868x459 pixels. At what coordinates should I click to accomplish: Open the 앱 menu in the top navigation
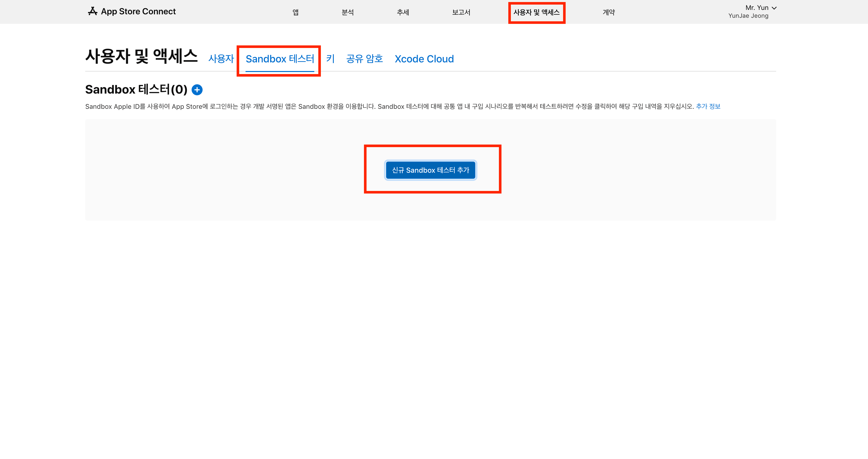click(x=296, y=12)
